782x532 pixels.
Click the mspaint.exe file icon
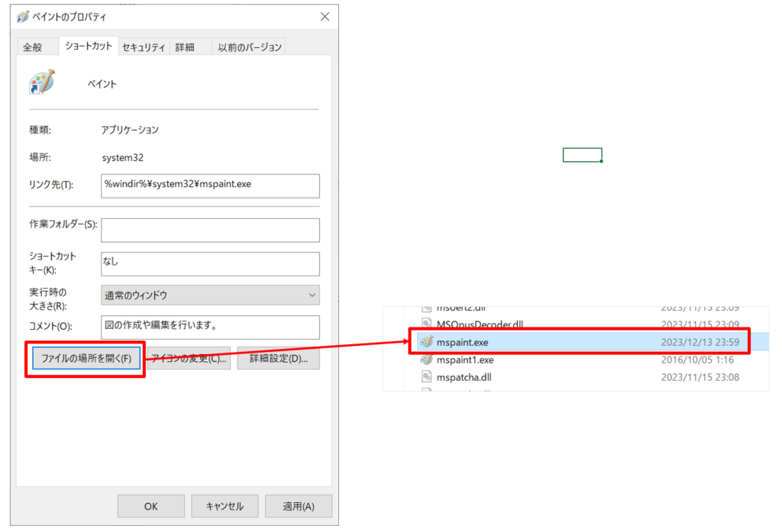(x=426, y=342)
